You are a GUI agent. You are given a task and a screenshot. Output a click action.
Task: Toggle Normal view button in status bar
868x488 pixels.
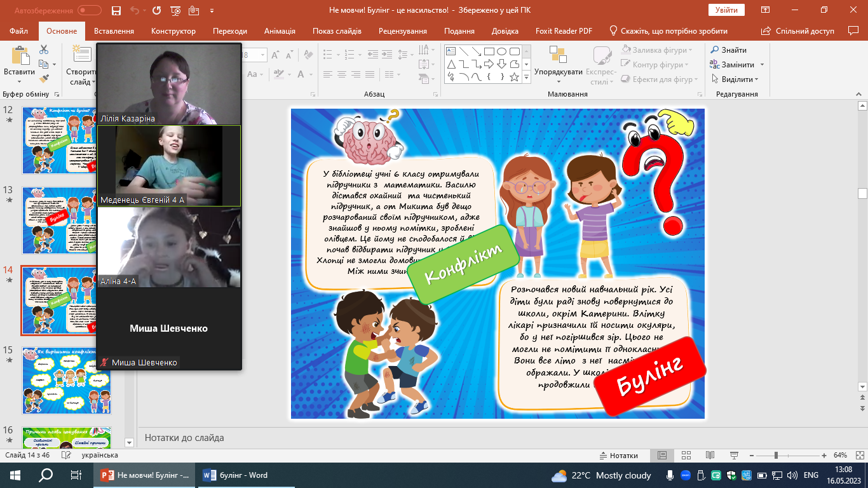(x=662, y=456)
